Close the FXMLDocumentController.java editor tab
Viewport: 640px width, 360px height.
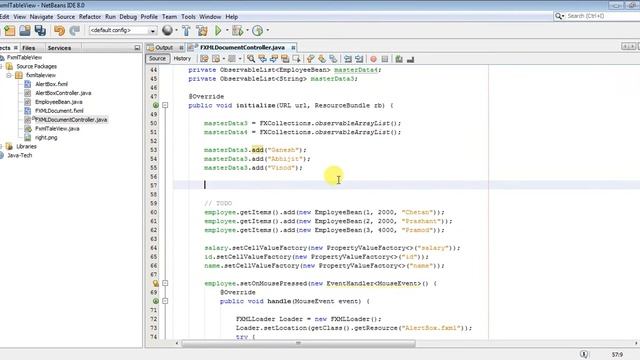[x=293, y=48]
